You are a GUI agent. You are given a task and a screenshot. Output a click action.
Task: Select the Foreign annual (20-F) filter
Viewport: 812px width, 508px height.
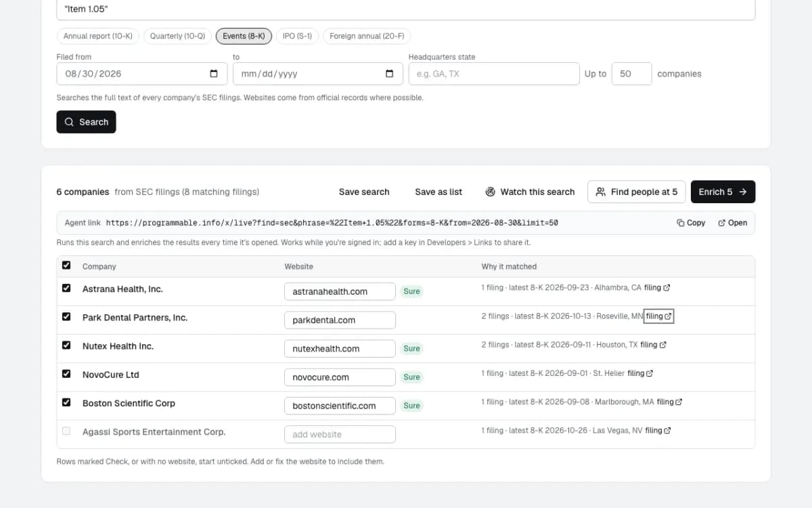coord(367,36)
